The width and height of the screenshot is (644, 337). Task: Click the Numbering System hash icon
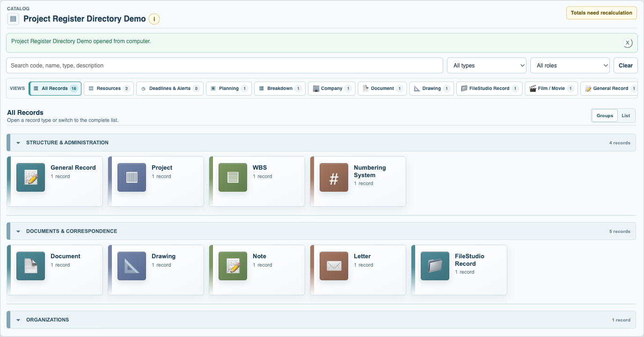[334, 178]
